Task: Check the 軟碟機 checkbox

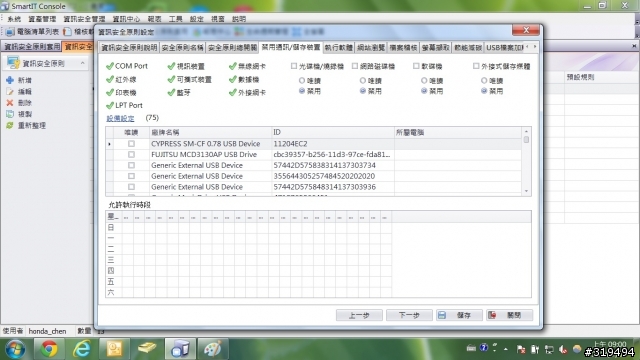Action: [416, 66]
